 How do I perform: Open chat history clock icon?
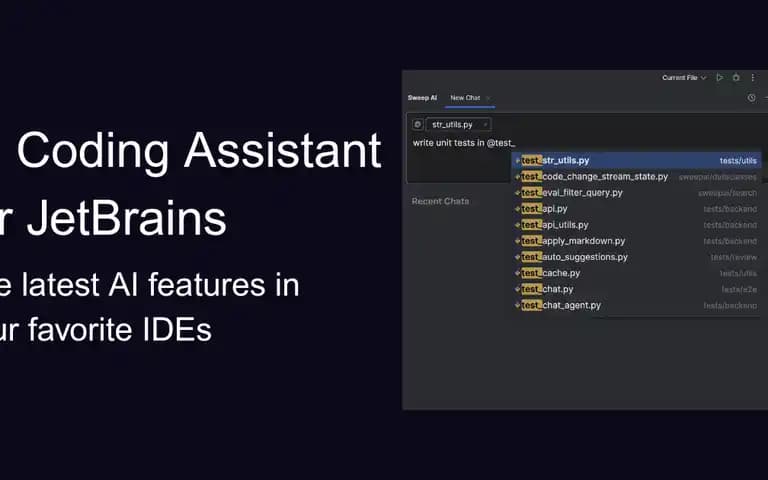751,98
